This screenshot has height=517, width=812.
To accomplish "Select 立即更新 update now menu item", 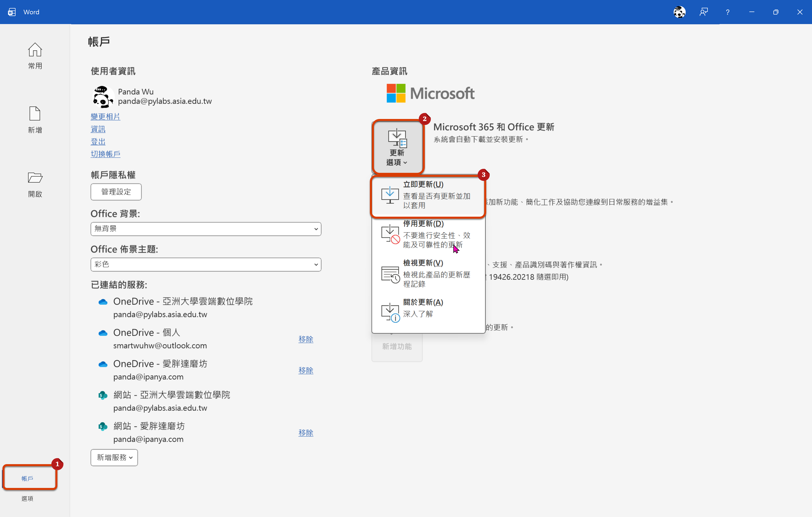I will [x=428, y=195].
